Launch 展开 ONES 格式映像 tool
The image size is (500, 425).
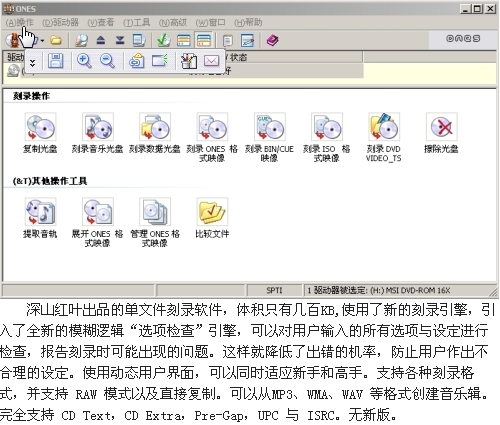97,222
